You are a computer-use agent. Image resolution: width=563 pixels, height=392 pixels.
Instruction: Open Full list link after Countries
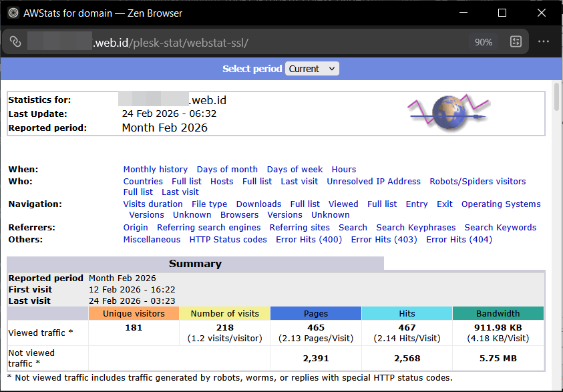186,181
